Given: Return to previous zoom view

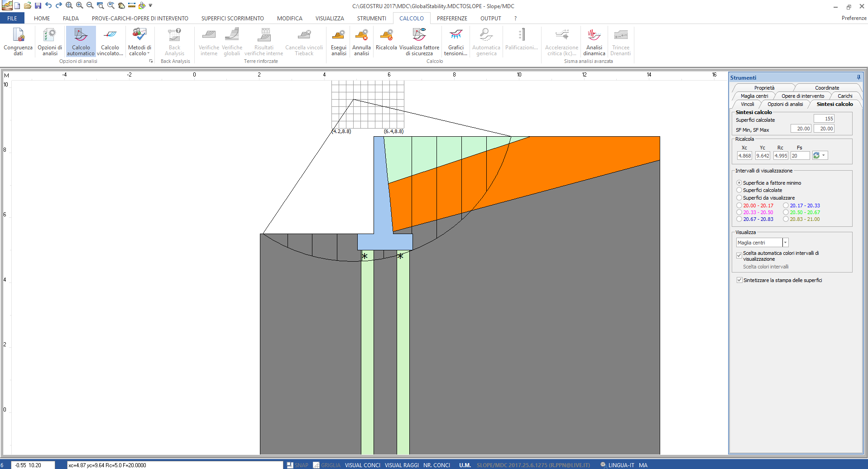Looking at the screenshot, I should tap(110, 5).
